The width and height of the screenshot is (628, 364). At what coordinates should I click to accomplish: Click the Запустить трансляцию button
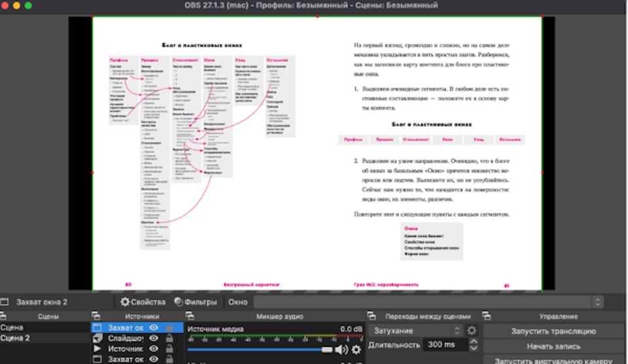pos(553,331)
